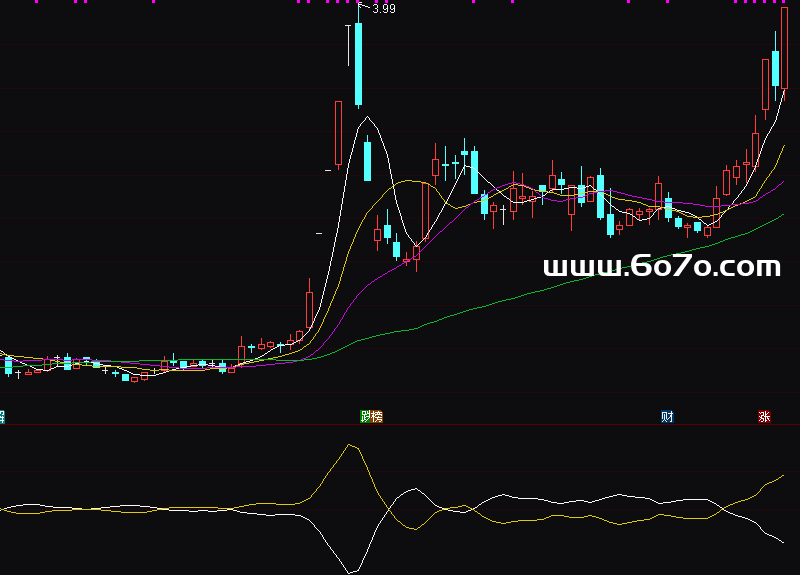
Task: Click the last candle at right edge
Action: [785, 50]
